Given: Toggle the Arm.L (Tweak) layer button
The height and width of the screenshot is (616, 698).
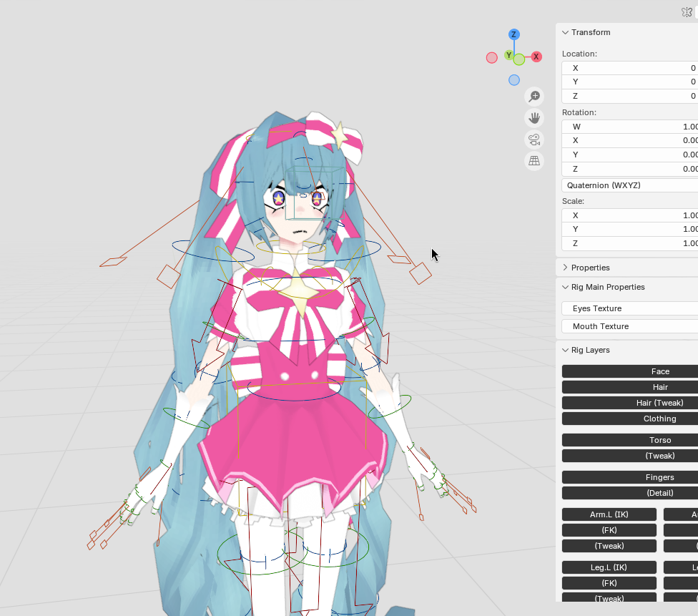Looking at the screenshot, I should 609,546.
